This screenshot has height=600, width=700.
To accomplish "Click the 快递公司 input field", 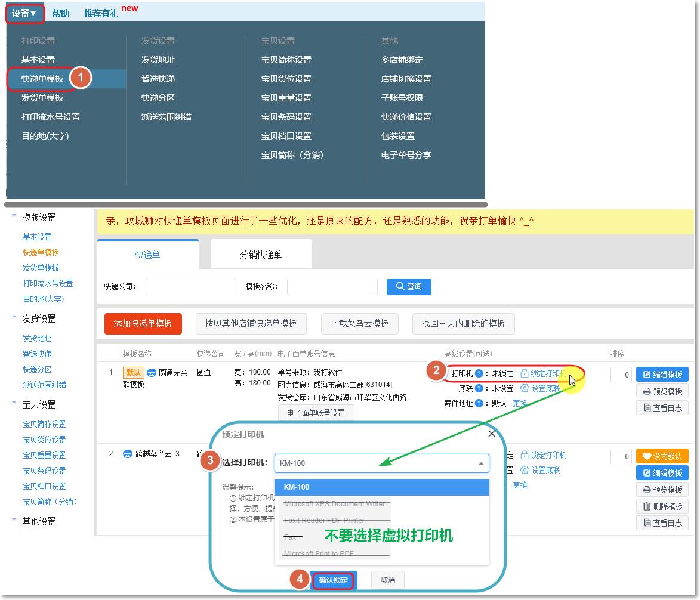I will click(x=191, y=286).
